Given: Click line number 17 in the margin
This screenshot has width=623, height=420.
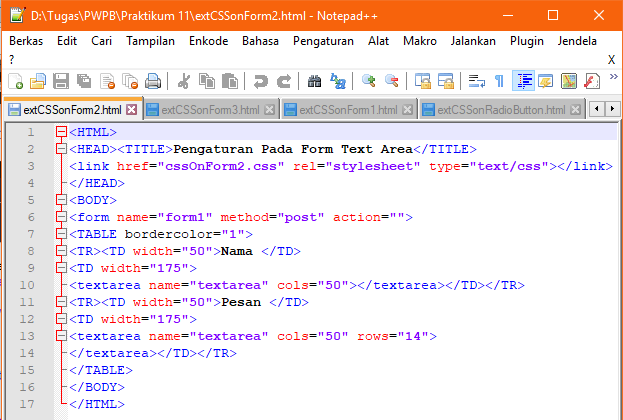Looking at the screenshot, I should 27,404.
